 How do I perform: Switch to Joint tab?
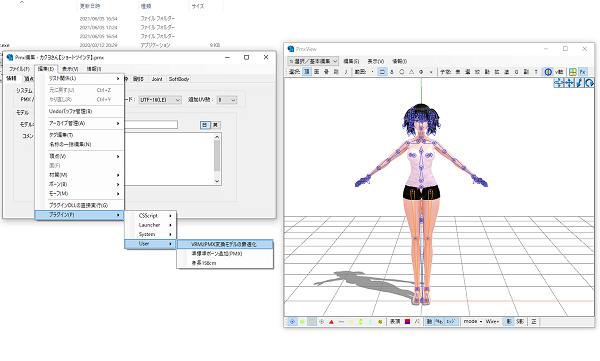coord(157,79)
